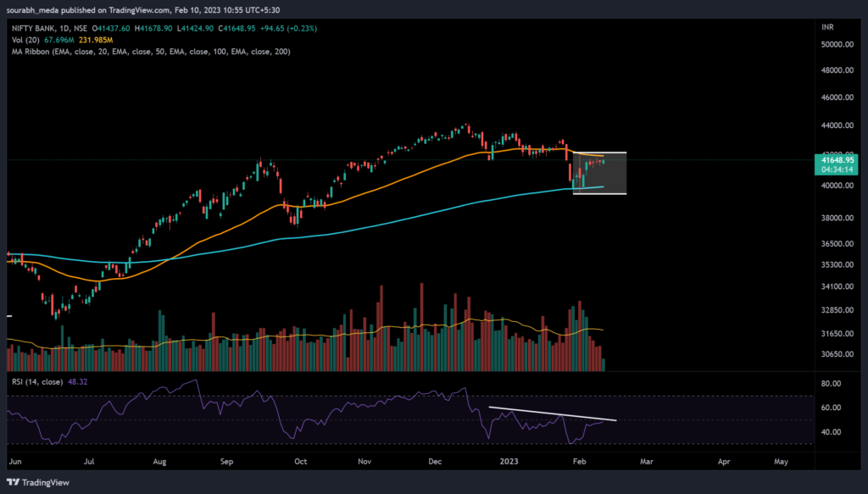Click the 48000.00 price axis label
Viewport: 868px width, 494px height.
[837, 70]
